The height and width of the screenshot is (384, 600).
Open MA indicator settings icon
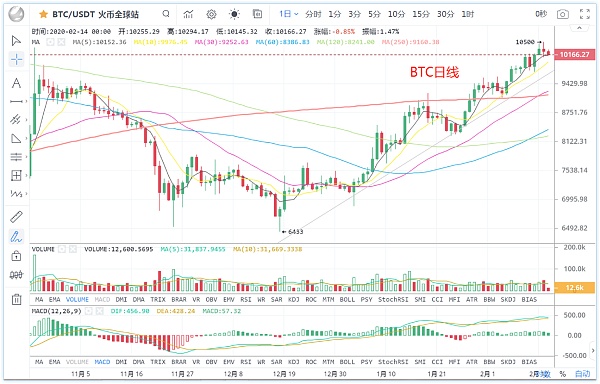point(51,42)
